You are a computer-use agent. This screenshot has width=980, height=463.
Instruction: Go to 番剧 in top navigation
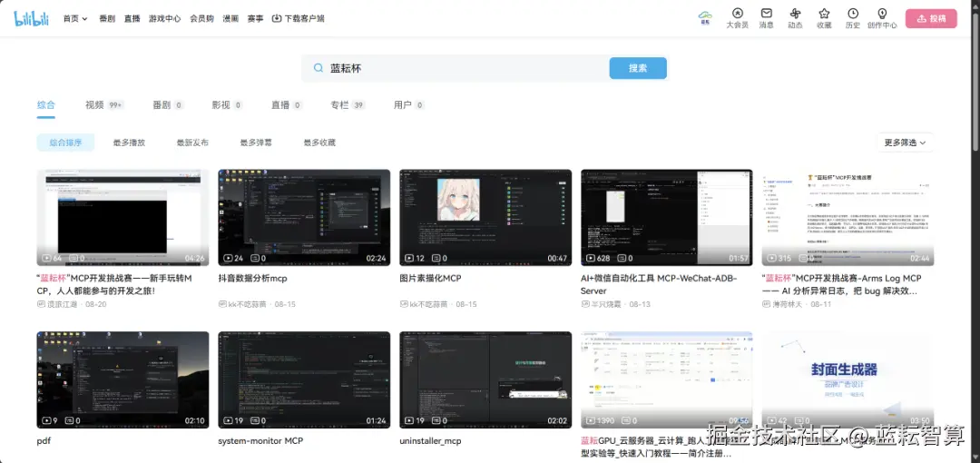click(x=107, y=19)
